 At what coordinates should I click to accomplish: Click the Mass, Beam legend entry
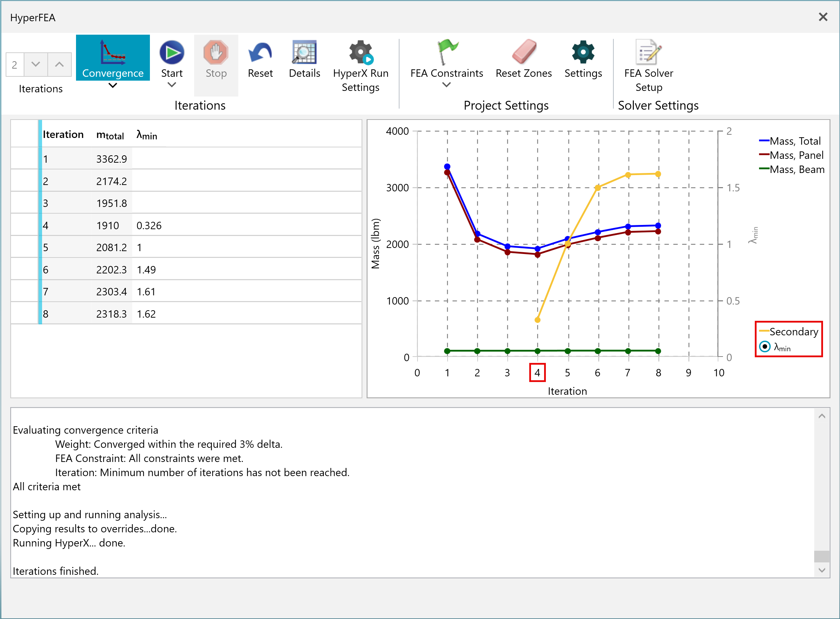click(x=792, y=169)
